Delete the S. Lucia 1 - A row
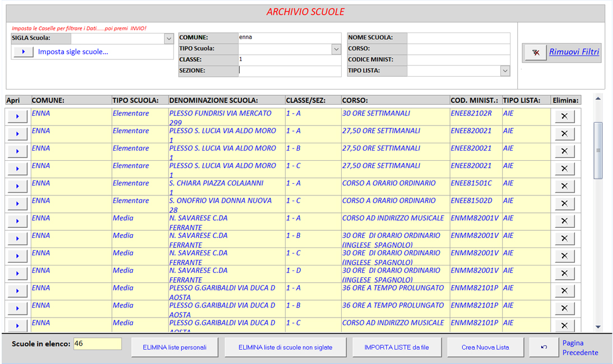This screenshot has width=613, height=364. point(564,134)
